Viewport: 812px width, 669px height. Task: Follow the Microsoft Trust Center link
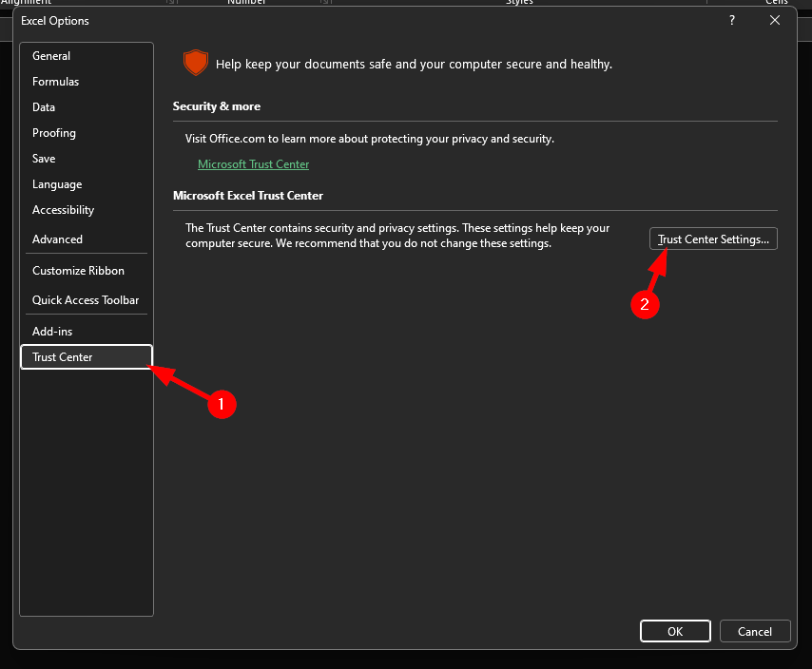tap(253, 164)
